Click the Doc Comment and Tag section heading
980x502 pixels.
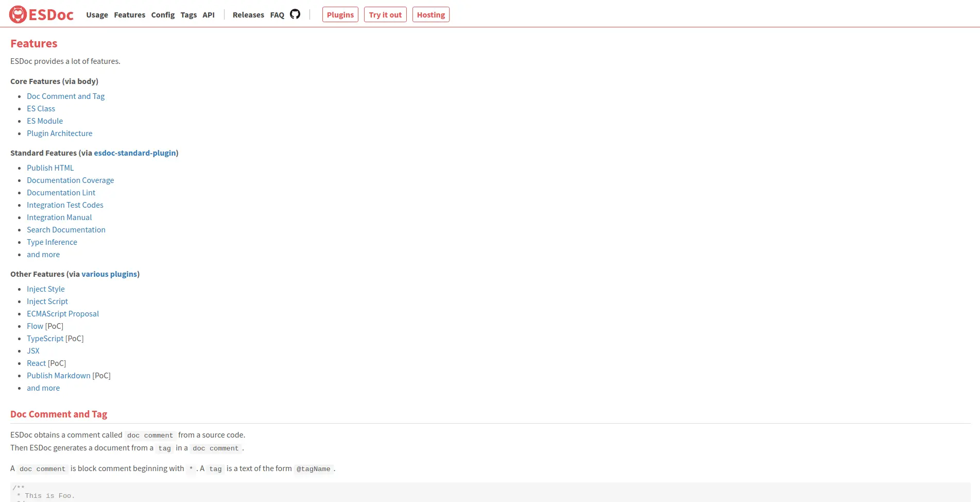pos(59,414)
